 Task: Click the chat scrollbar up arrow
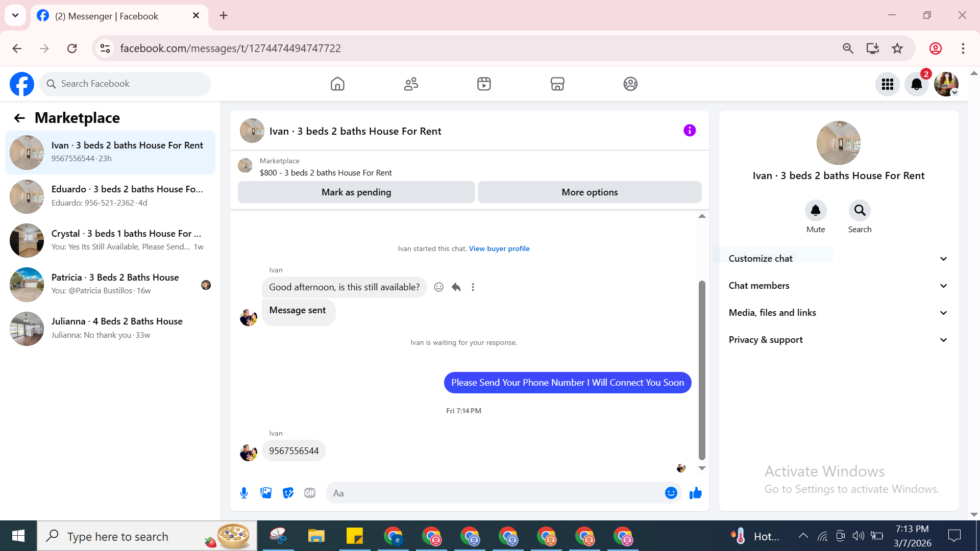pos(702,216)
